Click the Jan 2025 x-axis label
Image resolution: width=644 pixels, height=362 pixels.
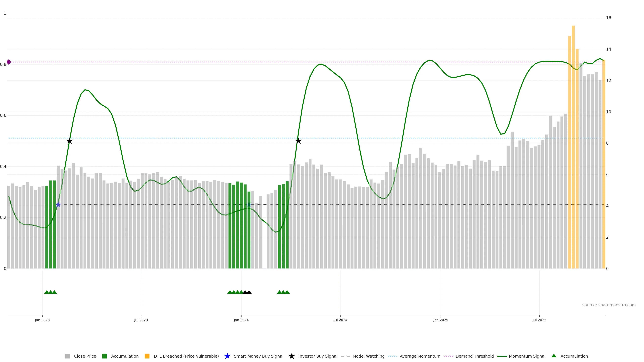click(x=441, y=320)
